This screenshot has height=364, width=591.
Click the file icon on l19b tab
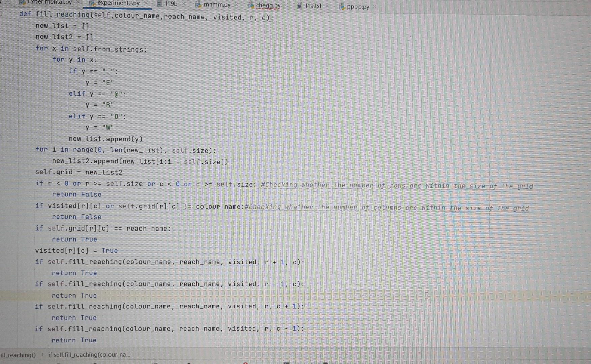(x=160, y=4)
